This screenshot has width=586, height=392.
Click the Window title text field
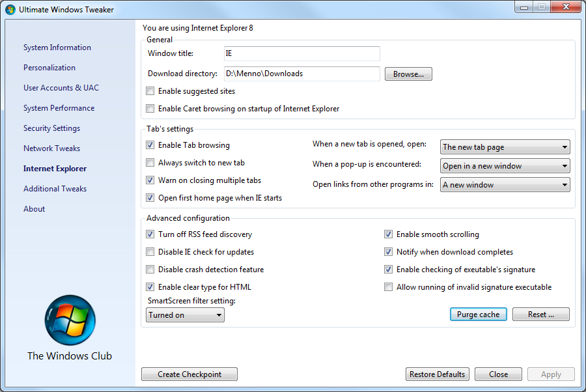pos(302,53)
